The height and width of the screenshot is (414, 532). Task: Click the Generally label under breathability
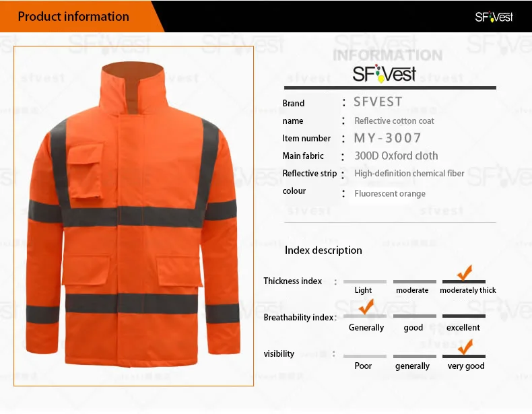[366, 328]
